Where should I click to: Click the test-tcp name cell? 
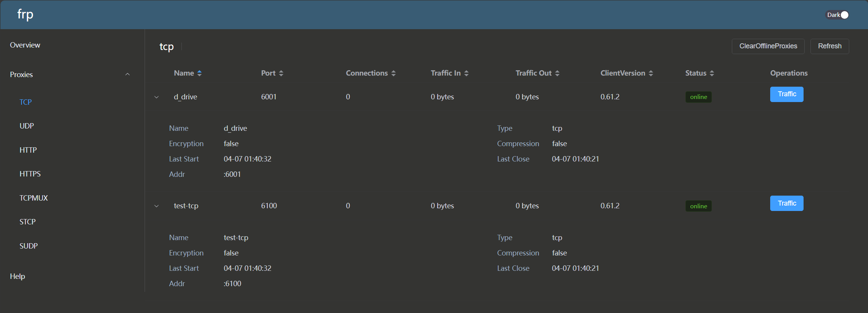(186, 206)
